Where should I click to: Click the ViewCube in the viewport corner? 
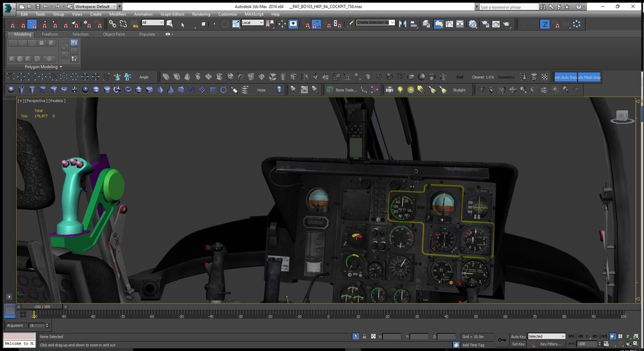point(621,116)
